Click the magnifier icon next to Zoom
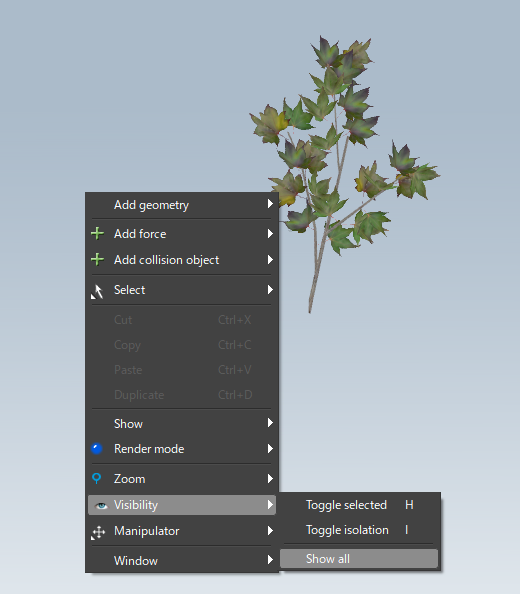The image size is (520, 594). coord(97,478)
